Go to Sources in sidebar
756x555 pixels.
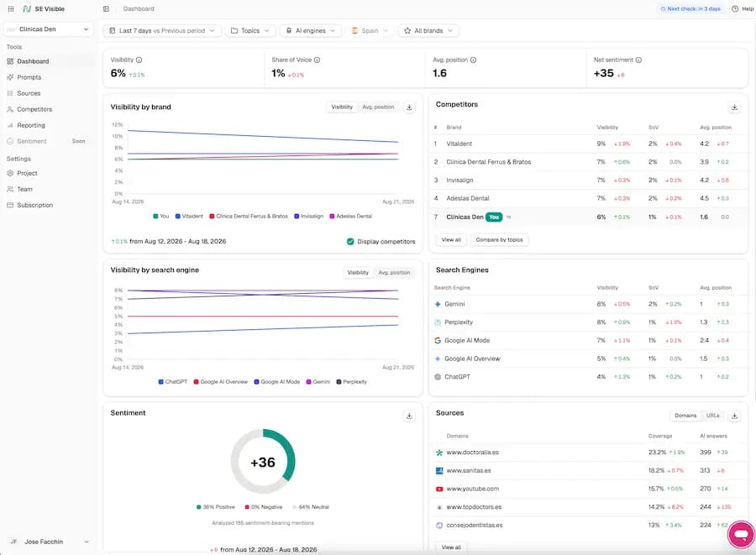tap(29, 93)
